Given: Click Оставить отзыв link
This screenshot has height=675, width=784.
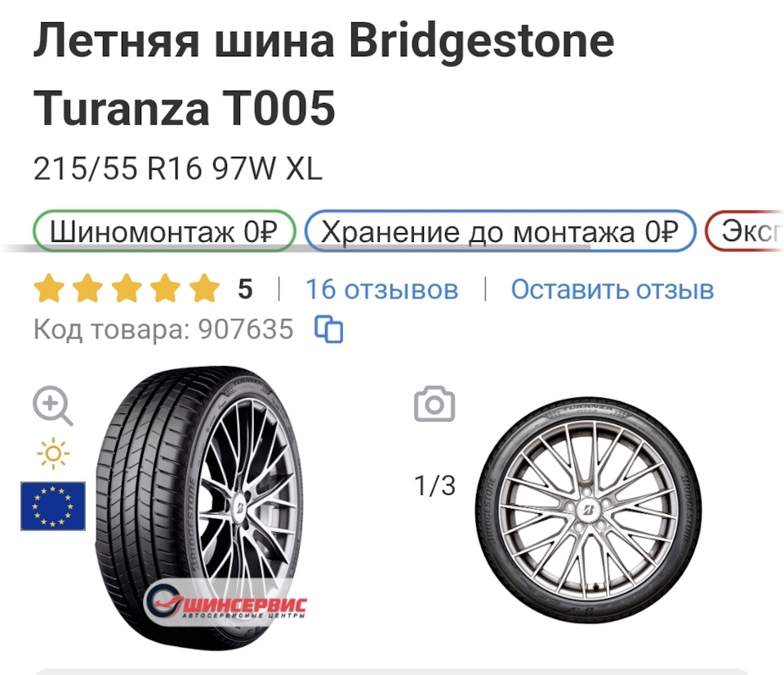Looking at the screenshot, I should click(612, 289).
